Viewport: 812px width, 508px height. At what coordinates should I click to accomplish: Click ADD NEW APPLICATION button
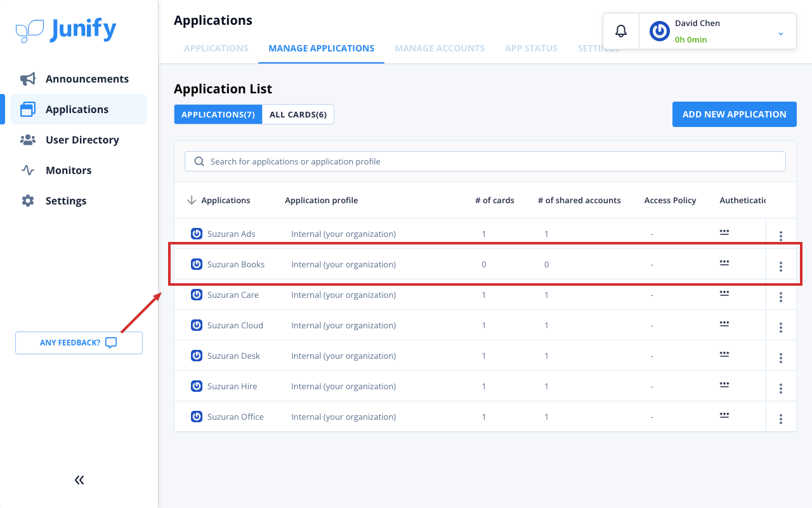(735, 114)
